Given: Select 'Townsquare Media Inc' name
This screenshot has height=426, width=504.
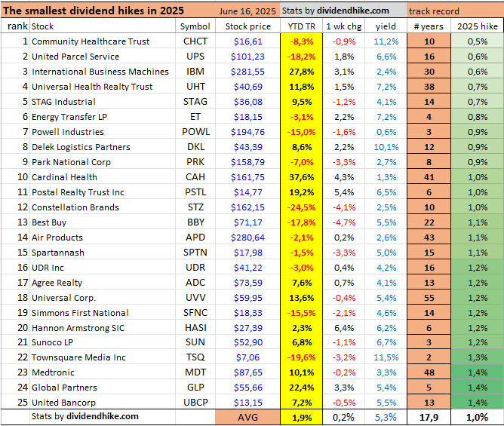Looking at the screenshot, I should click(x=78, y=357).
